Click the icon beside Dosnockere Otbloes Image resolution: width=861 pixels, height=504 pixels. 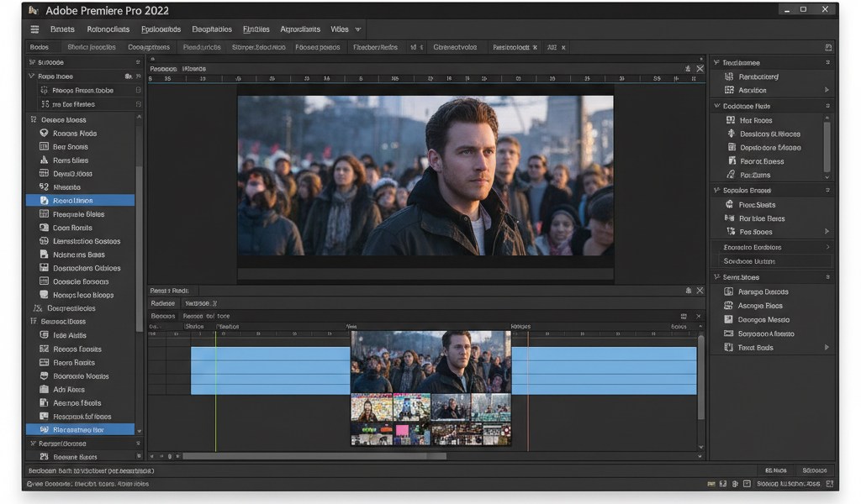(44, 268)
